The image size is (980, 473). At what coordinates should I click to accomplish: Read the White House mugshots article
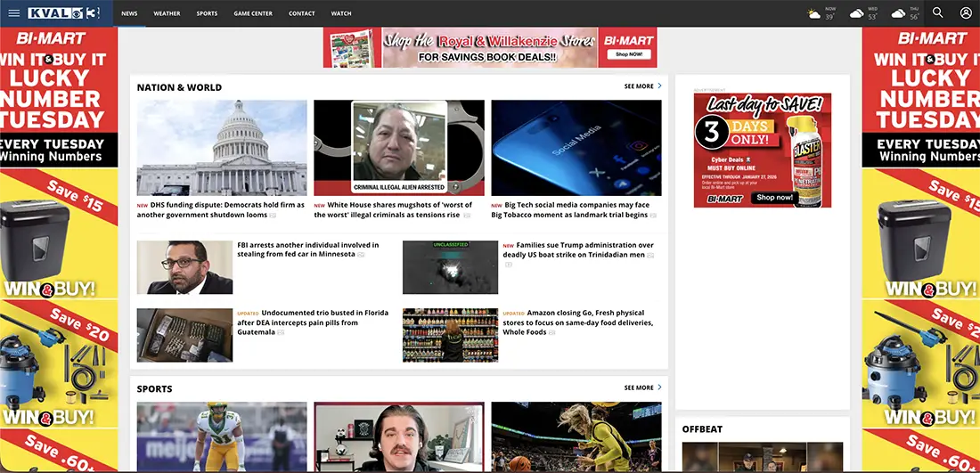[393, 210]
